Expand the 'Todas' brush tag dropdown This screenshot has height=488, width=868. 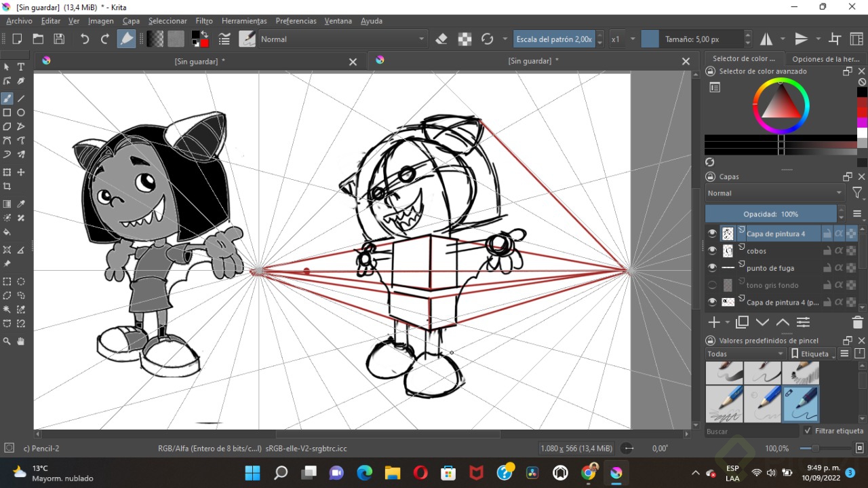[x=746, y=354]
